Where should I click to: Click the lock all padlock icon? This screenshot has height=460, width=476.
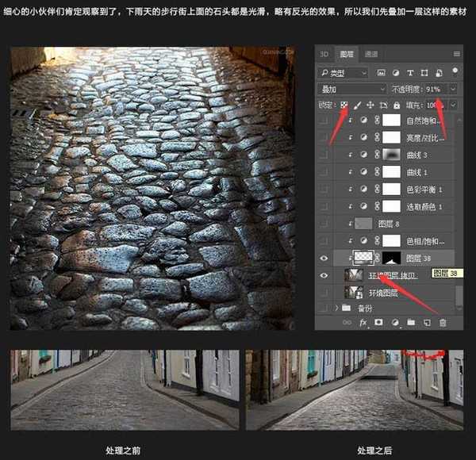coord(397,105)
